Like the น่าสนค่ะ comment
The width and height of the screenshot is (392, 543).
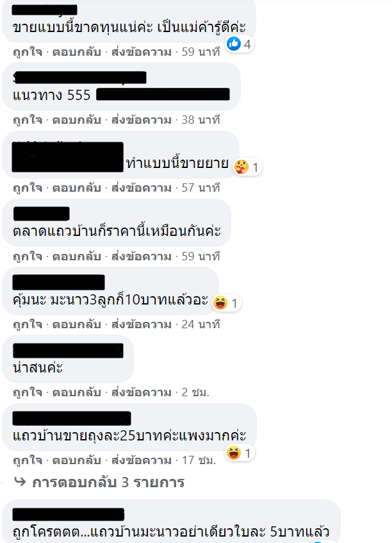pyautogui.click(x=28, y=392)
